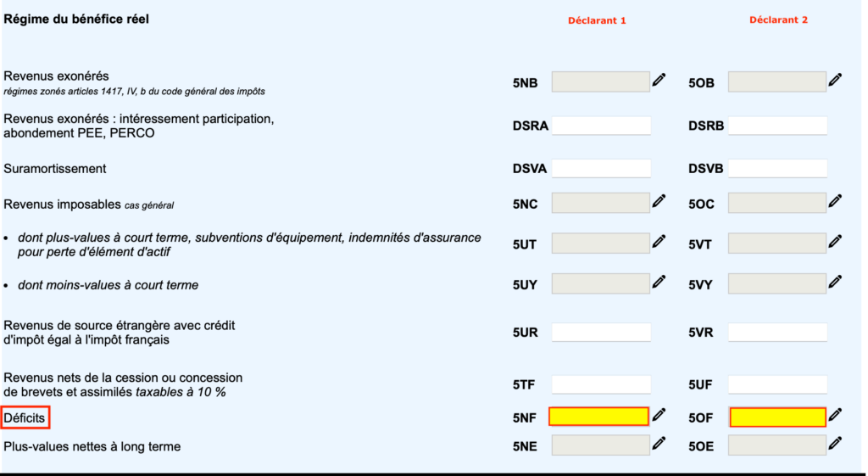Click the pencil icon next to field 5NB
This screenshot has width=868, height=476.
pos(659,80)
